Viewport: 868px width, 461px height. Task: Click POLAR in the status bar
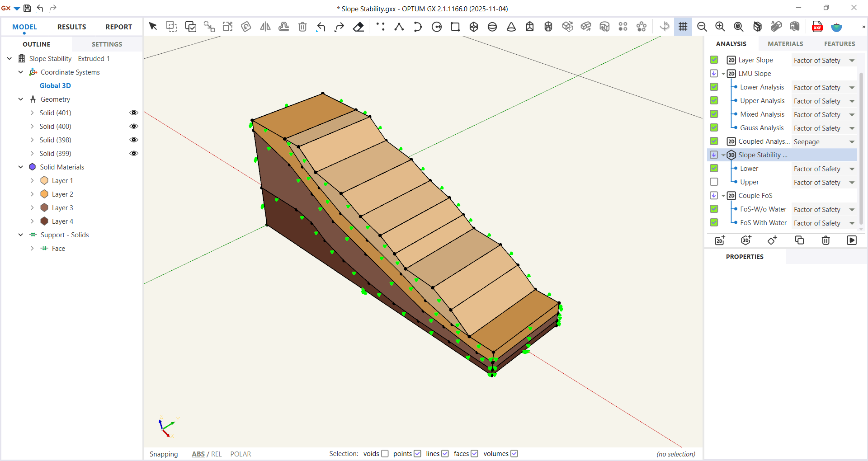241,454
